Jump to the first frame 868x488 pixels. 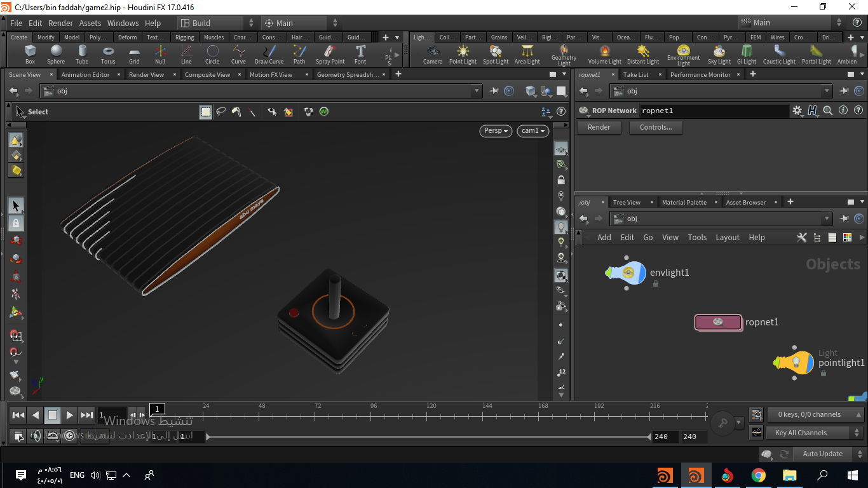[18, 415]
